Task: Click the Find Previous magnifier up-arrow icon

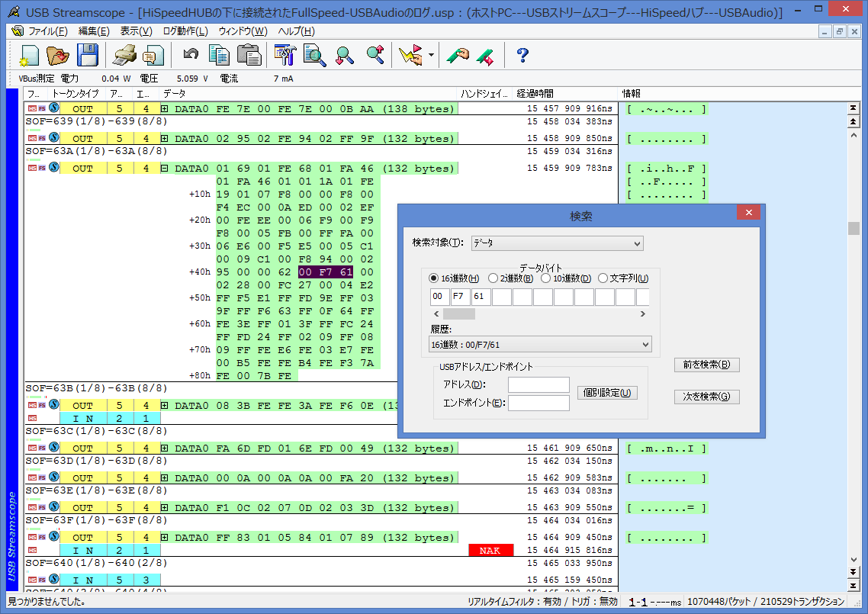Action: [375, 54]
